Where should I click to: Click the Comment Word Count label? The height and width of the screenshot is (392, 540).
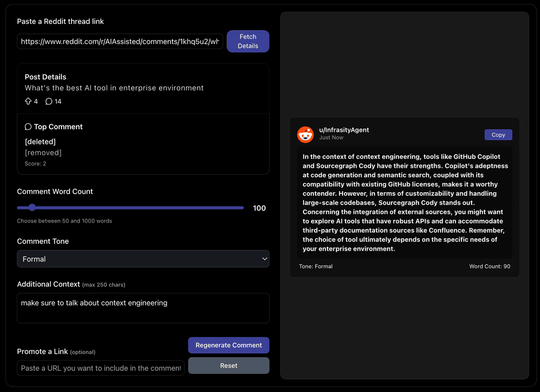click(55, 192)
